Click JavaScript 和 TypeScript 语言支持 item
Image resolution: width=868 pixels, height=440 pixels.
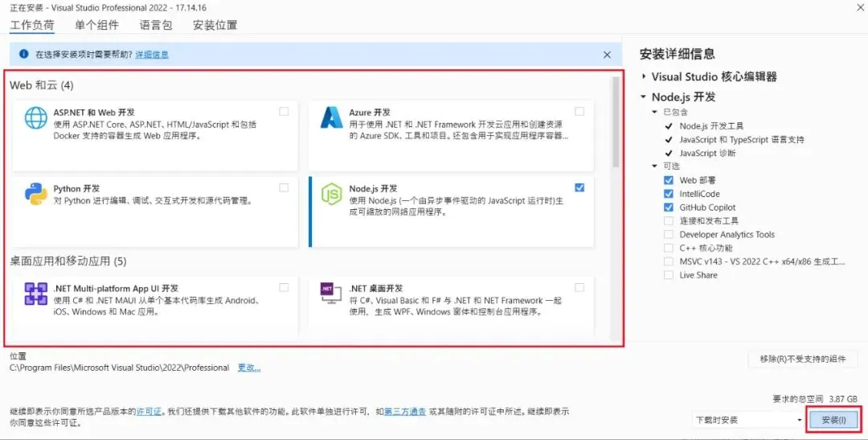(742, 140)
